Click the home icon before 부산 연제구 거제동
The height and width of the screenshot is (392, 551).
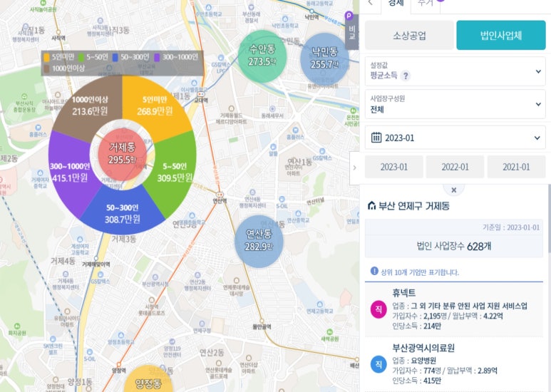pos(371,205)
